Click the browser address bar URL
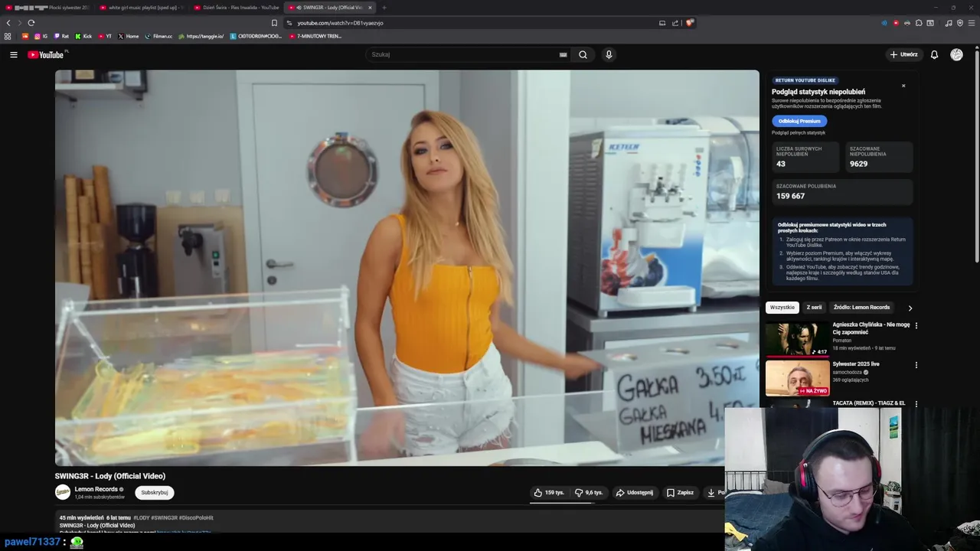Viewport: 980px width, 551px height. click(340, 23)
